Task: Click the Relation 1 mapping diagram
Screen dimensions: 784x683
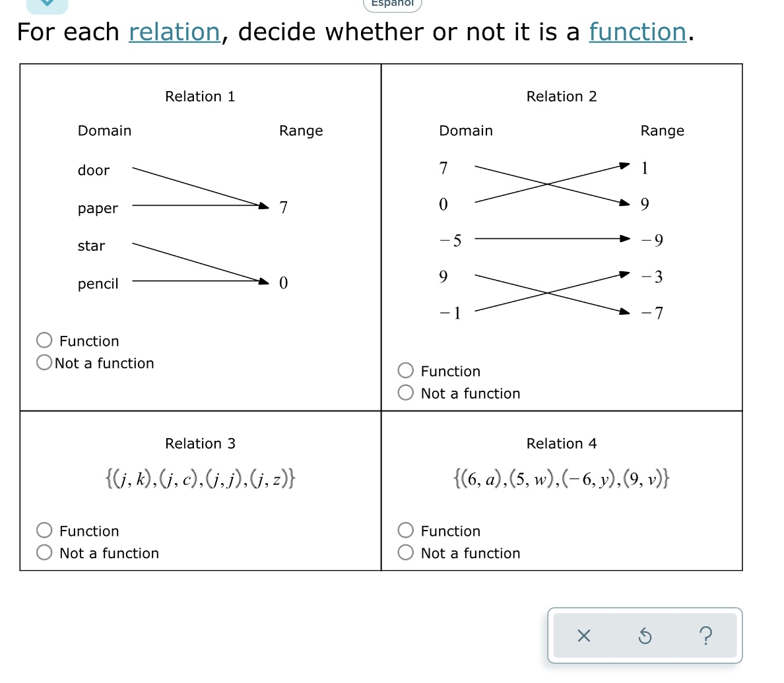Action: click(x=198, y=226)
